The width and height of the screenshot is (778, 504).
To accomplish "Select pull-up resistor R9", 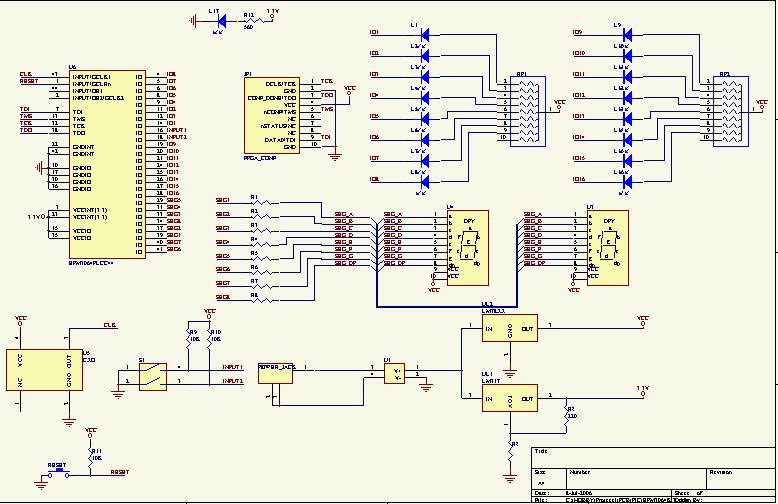I will (188, 339).
